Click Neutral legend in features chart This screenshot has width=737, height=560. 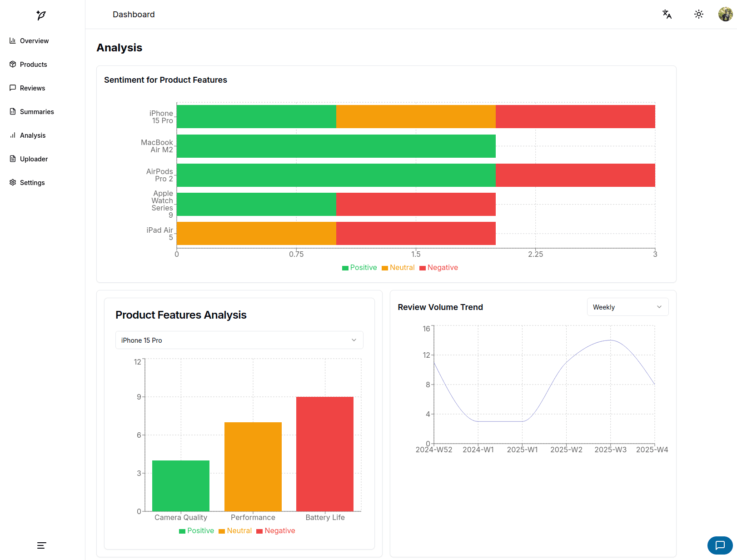(235, 531)
